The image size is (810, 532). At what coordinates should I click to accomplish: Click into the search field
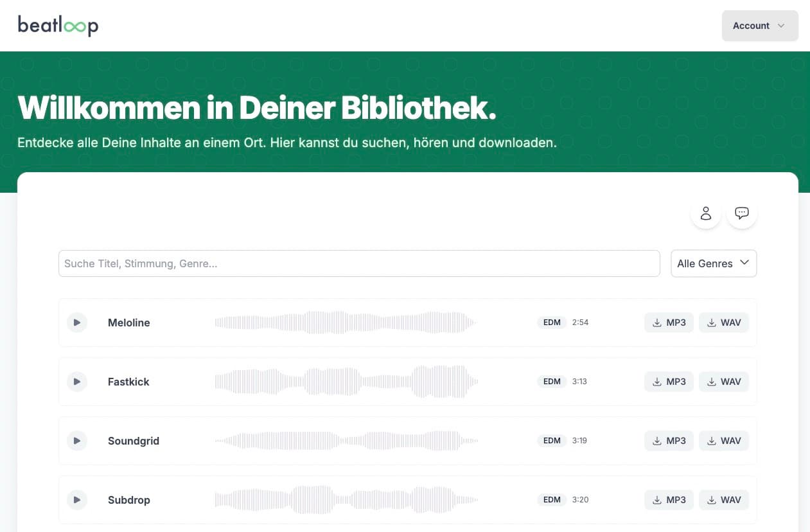pyautogui.click(x=359, y=263)
